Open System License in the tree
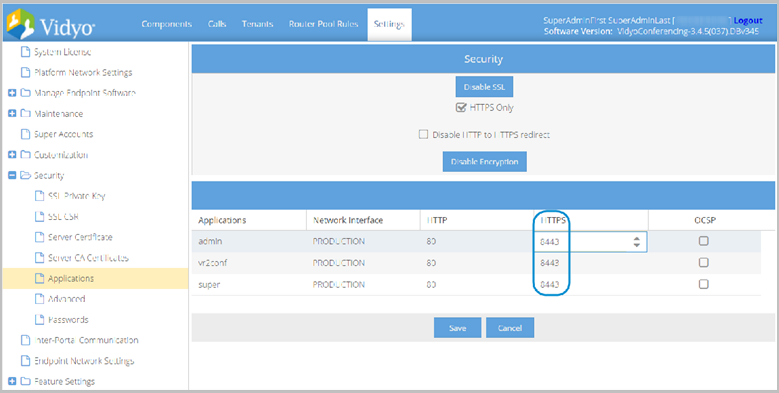The width and height of the screenshot is (779, 393). [62, 52]
